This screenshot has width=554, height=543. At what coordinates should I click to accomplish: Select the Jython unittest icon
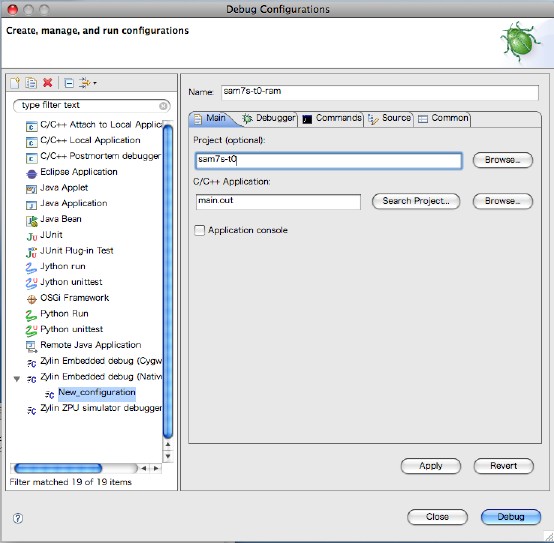point(31,283)
